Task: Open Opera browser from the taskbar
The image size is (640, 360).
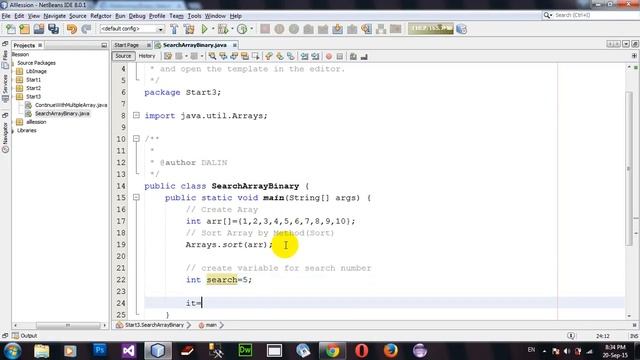Action: coord(362,351)
